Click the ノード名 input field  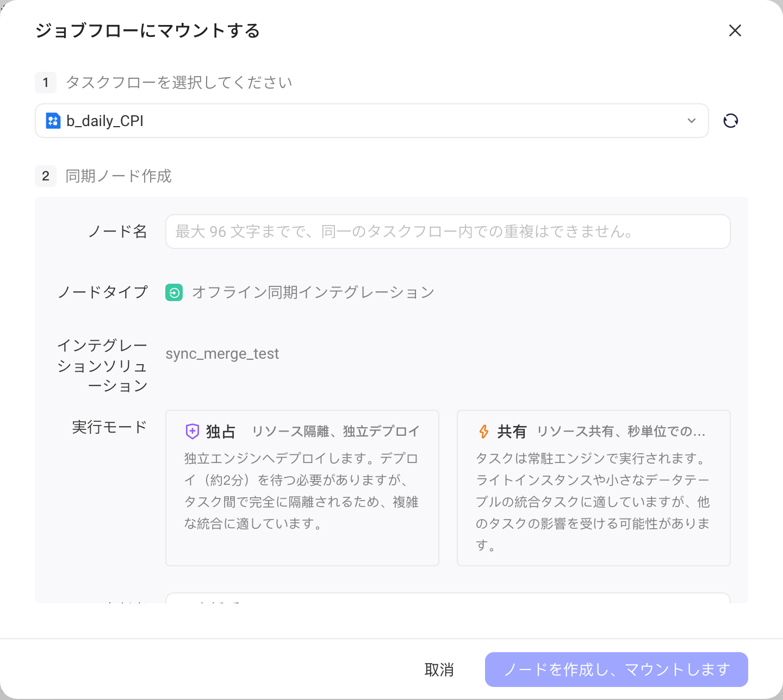coord(448,232)
